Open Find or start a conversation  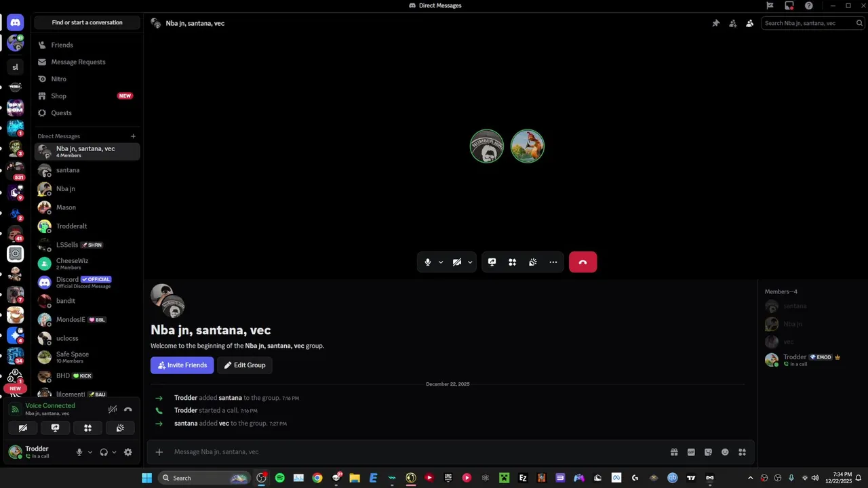pyautogui.click(x=87, y=22)
